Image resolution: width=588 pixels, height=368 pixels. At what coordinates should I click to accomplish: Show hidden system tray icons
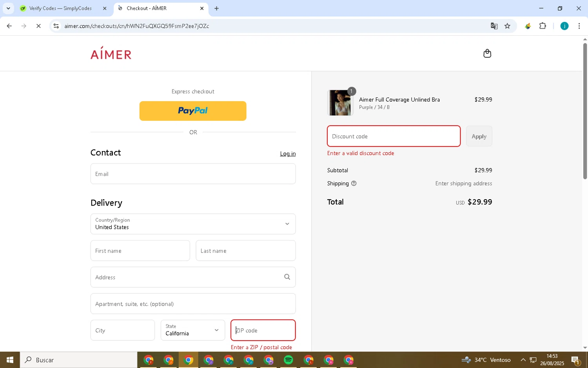[523, 360]
